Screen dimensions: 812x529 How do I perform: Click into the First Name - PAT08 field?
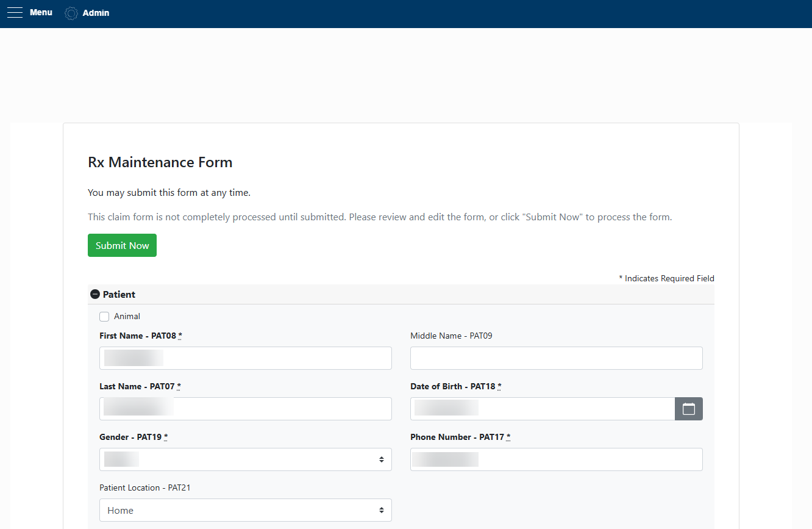tap(246, 358)
